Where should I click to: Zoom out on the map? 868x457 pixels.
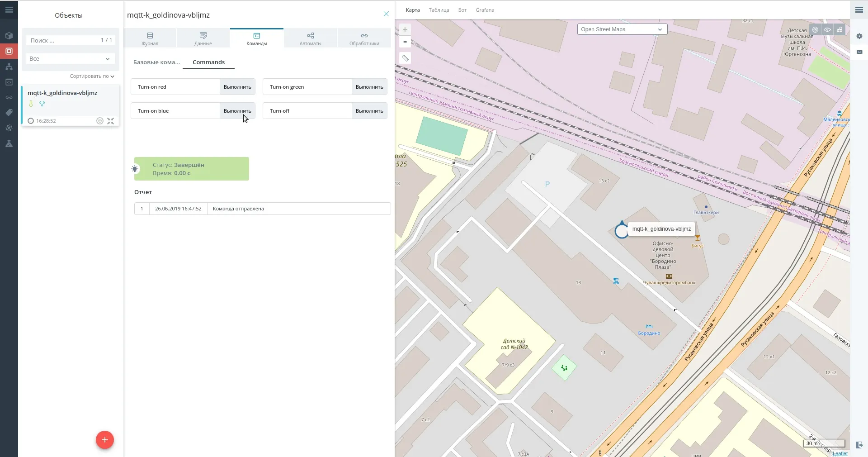tap(405, 42)
